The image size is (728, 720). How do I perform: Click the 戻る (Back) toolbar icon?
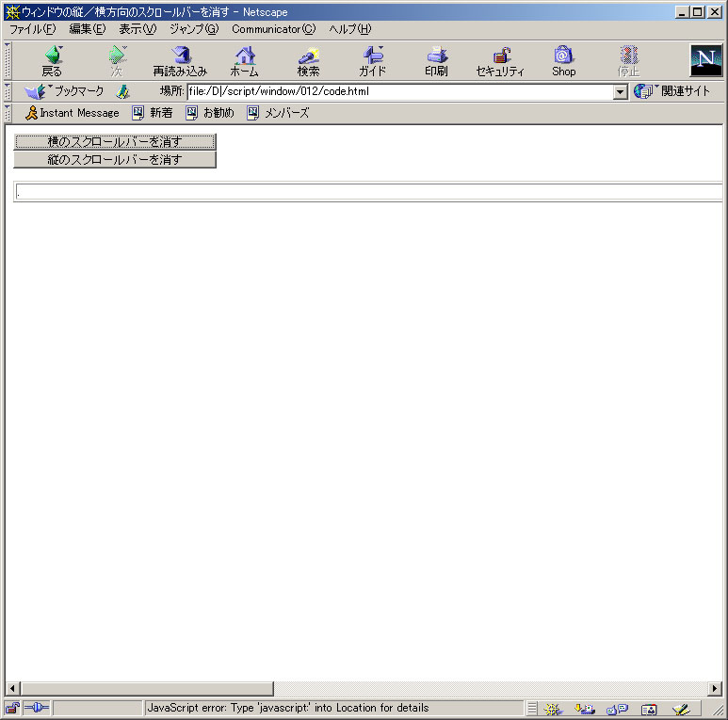tap(52, 61)
